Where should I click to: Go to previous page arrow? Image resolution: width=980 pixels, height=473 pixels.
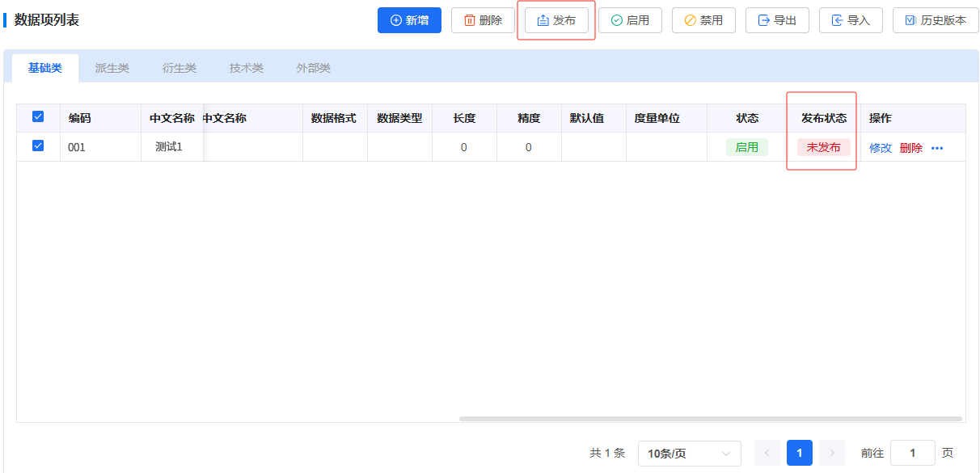coord(767,453)
